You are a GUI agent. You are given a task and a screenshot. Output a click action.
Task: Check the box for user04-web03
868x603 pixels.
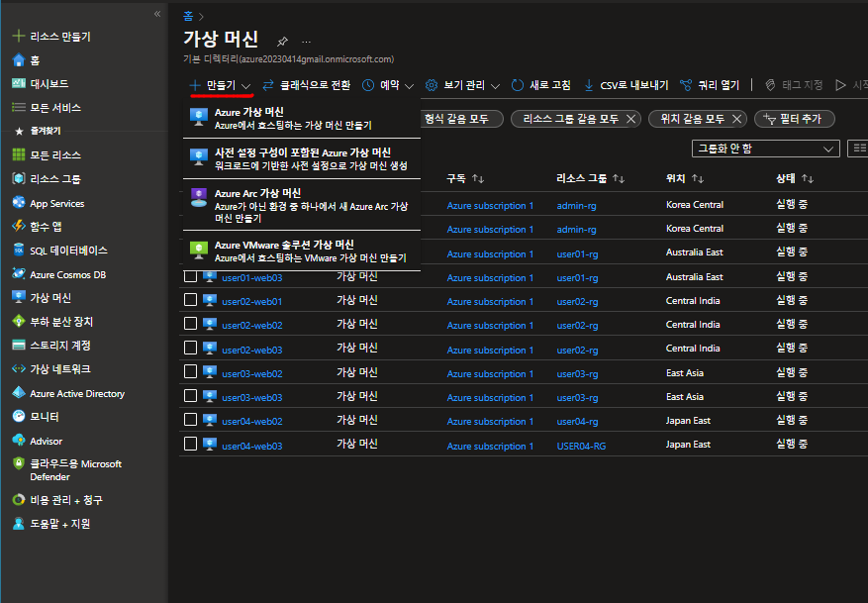pos(190,445)
